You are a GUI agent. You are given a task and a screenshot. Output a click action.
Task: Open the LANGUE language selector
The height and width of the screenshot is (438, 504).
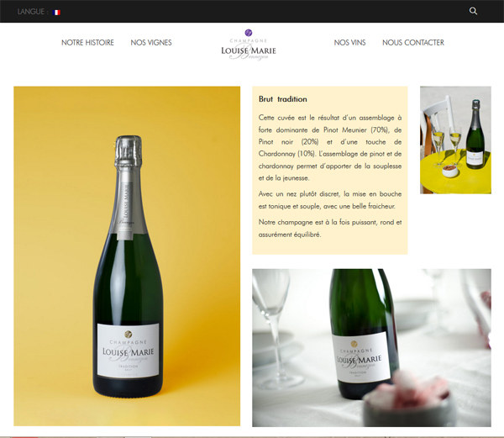(x=33, y=12)
